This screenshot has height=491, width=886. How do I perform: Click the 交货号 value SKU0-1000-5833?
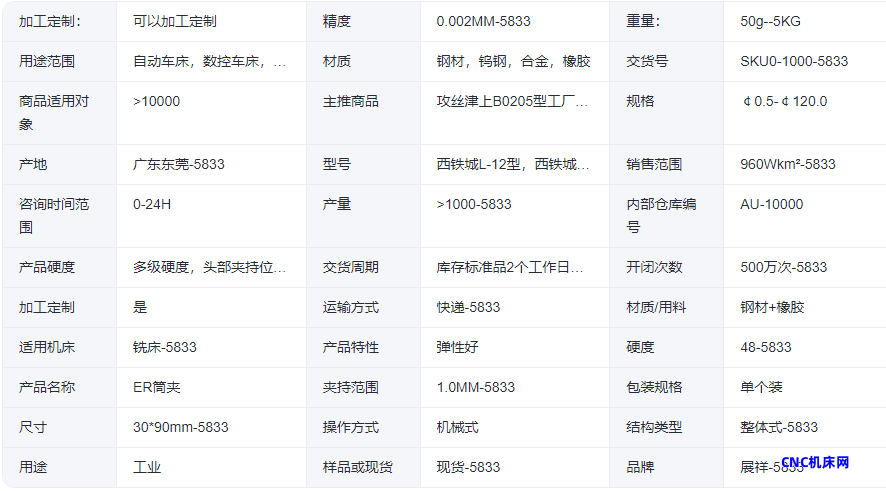pyautogui.click(x=794, y=61)
